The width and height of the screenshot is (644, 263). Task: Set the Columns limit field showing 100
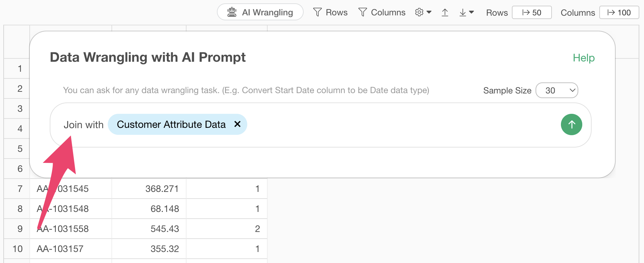click(619, 12)
